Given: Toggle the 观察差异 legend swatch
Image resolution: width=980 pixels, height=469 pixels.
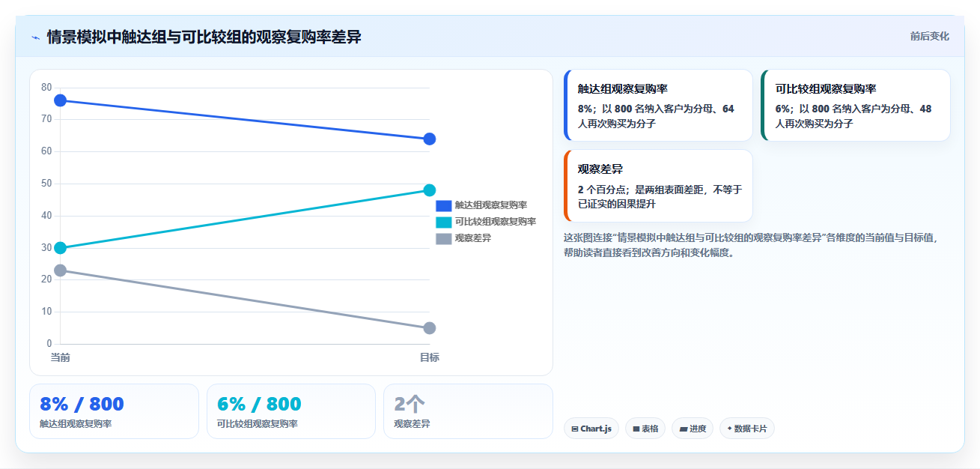Looking at the screenshot, I should tap(444, 238).
